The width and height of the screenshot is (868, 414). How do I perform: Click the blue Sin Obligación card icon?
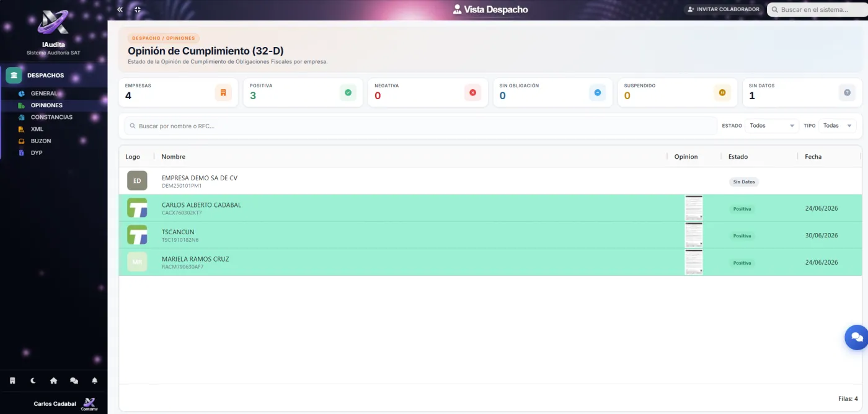click(598, 92)
